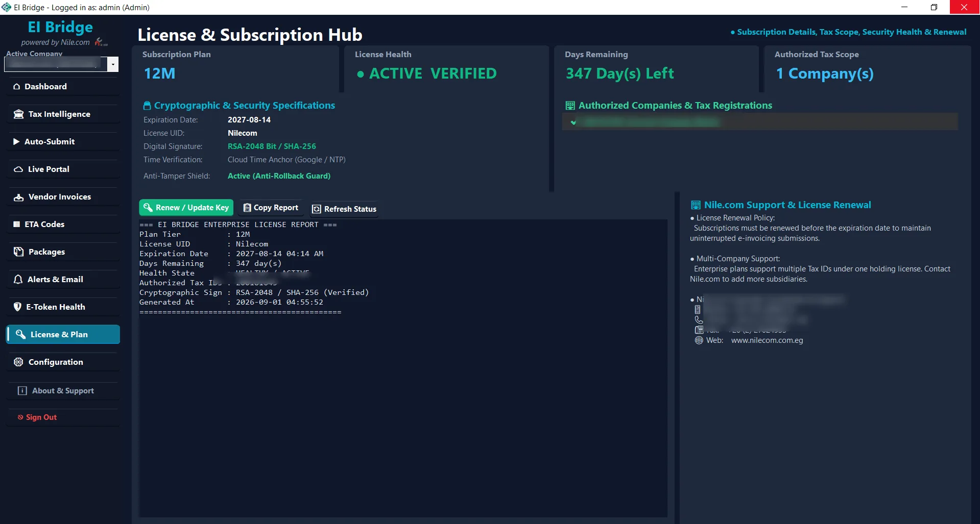Click the Refresh Status button

(x=344, y=209)
